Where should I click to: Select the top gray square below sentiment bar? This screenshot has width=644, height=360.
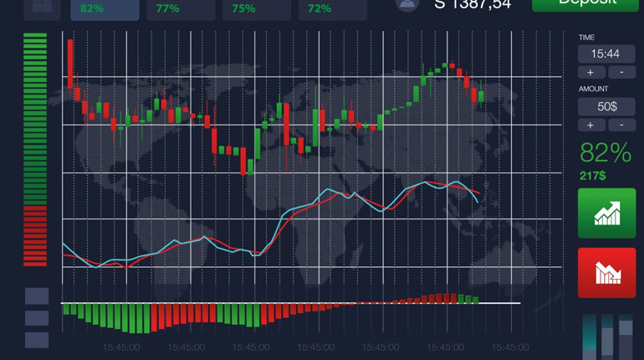(x=37, y=296)
